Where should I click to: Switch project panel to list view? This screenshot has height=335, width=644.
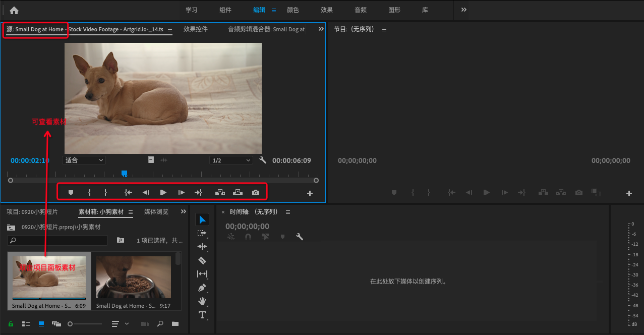(26, 323)
